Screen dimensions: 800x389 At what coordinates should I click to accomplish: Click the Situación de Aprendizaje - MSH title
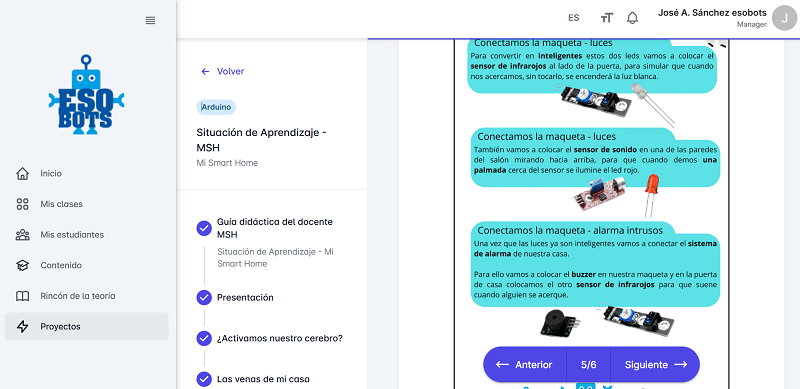pos(261,140)
